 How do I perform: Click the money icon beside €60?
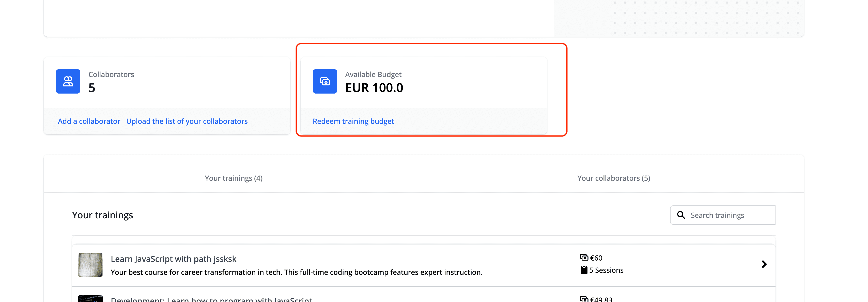click(584, 258)
